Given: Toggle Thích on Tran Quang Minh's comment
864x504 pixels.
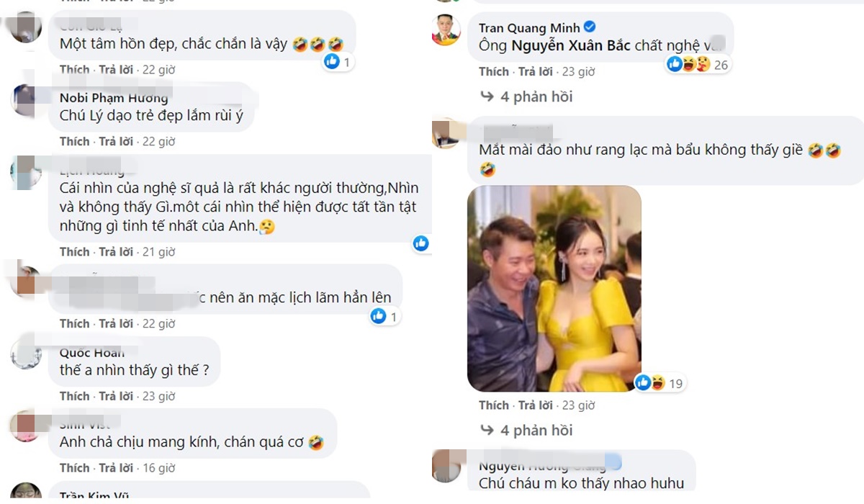Looking at the screenshot, I should [494, 71].
